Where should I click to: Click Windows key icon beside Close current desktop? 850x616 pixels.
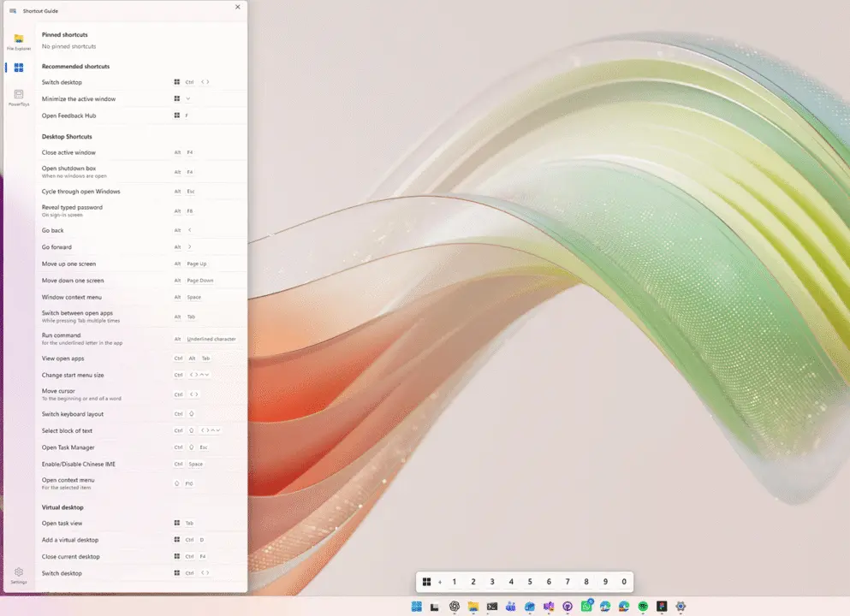coord(176,556)
